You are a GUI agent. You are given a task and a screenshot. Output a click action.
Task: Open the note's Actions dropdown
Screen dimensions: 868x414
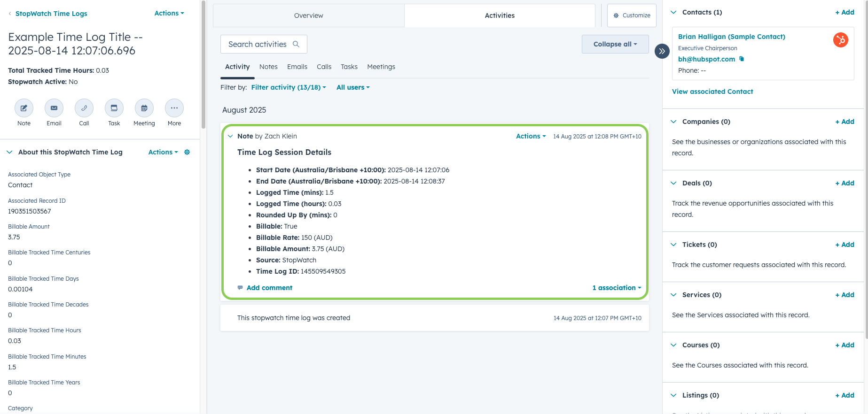531,136
